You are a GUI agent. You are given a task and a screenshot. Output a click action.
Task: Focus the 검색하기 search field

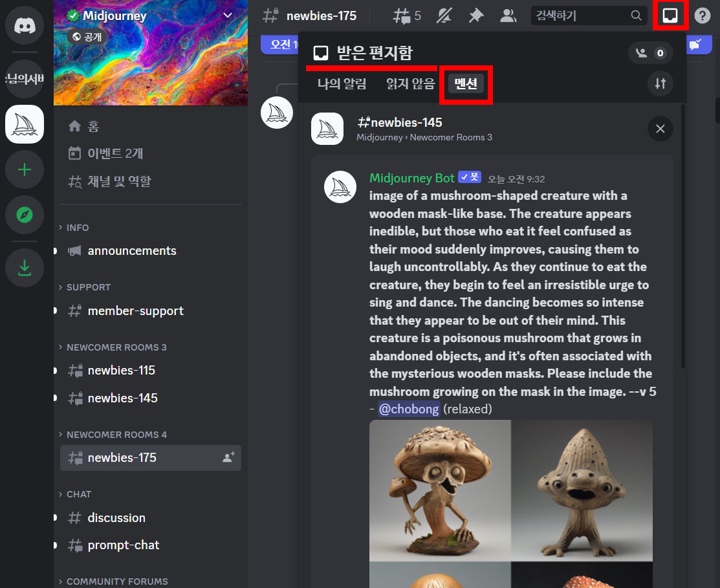[589, 16]
